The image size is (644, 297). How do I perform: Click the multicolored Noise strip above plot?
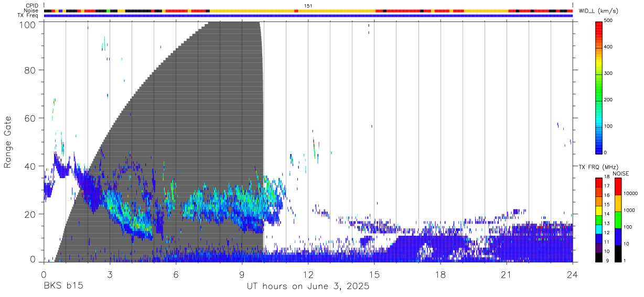308,11
